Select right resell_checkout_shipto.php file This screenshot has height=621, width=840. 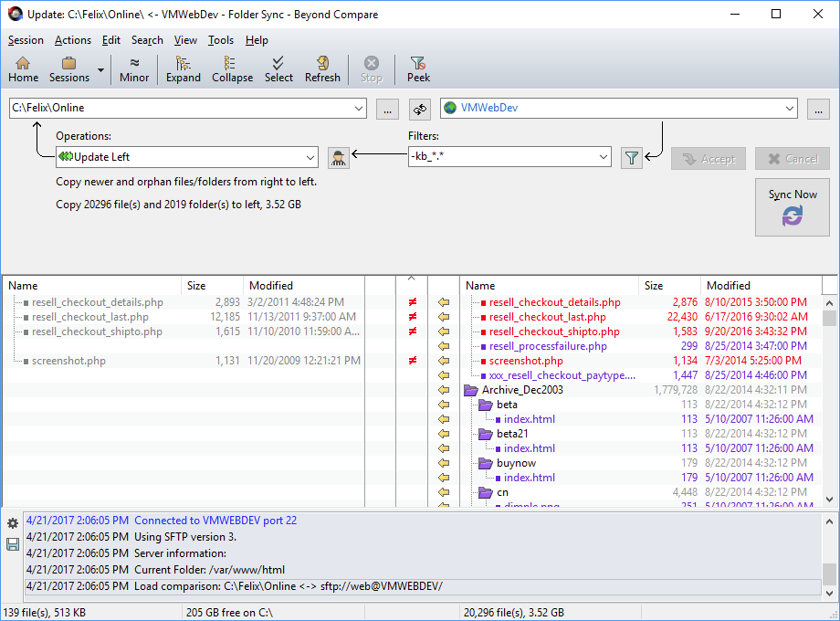point(554,332)
